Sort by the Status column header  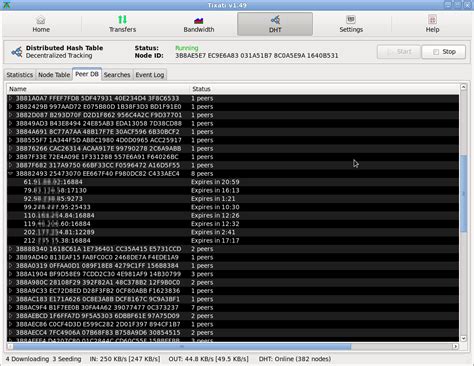pos(324,89)
